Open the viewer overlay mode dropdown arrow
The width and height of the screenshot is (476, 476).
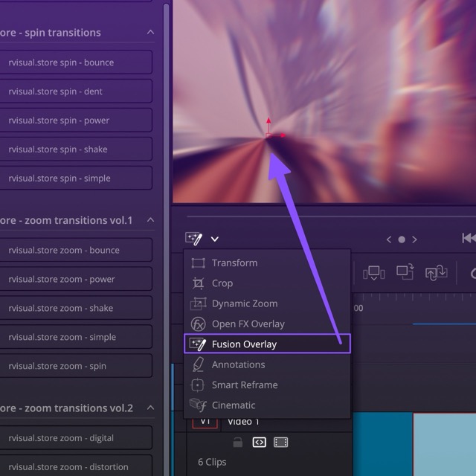215,239
